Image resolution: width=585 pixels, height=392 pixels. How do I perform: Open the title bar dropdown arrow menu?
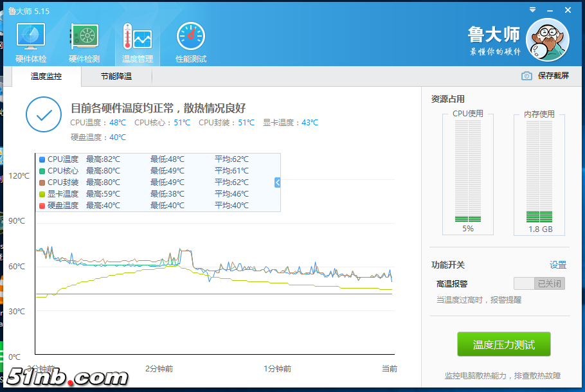(x=532, y=10)
